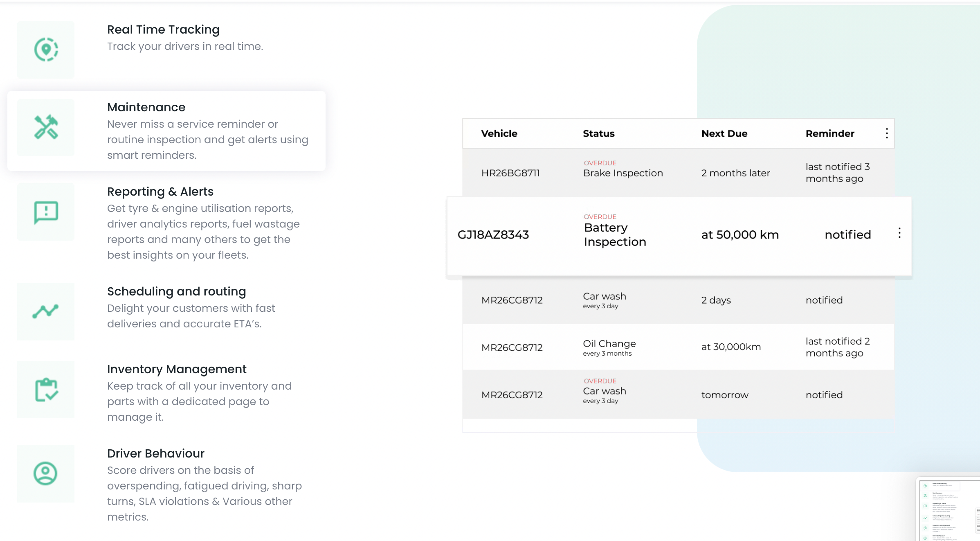Select the Oil Change every 3 months row

pos(678,347)
